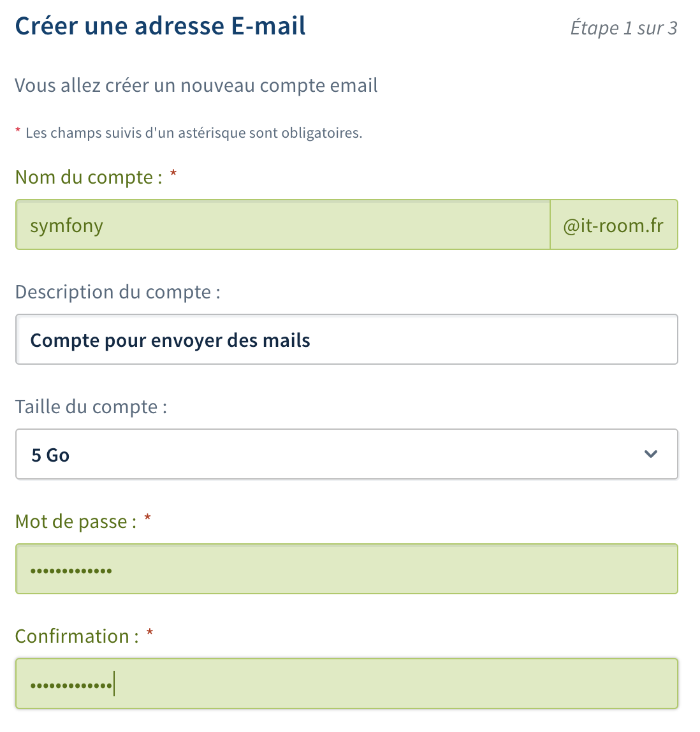Click the title 'Créer une adresse E-mail'
Viewport: 700px width, 732px height.
[x=160, y=26]
